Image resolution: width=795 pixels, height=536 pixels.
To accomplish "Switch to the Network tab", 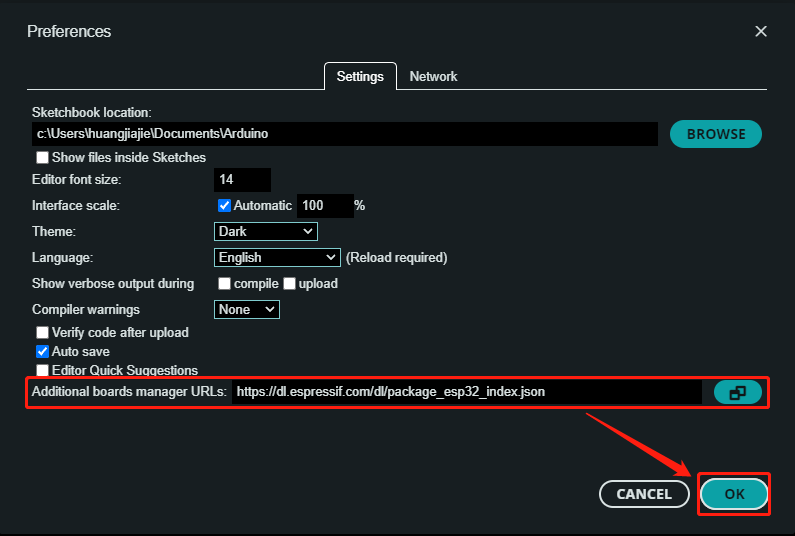I will (x=433, y=76).
